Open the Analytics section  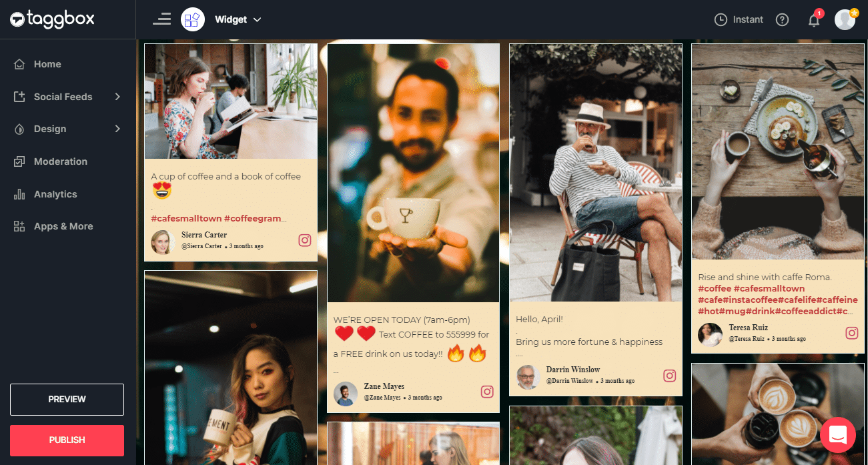click(x=55, y=194)
